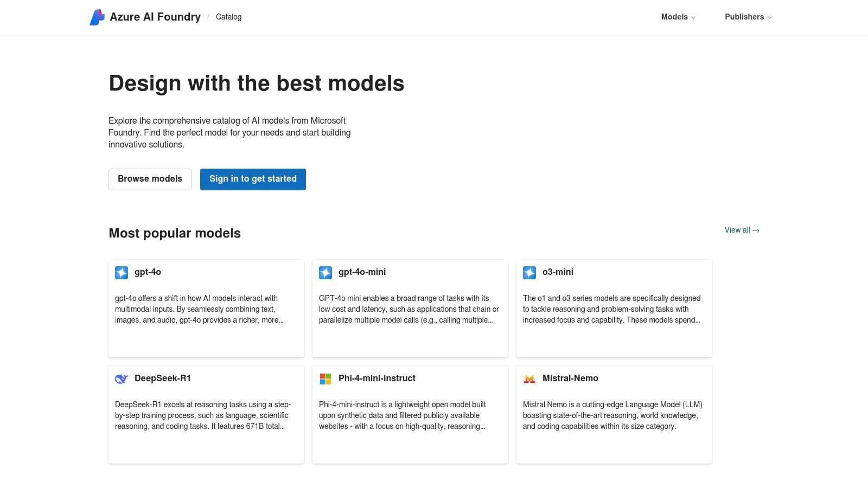Click the Azure AI Foundry home link

[145, 17]
